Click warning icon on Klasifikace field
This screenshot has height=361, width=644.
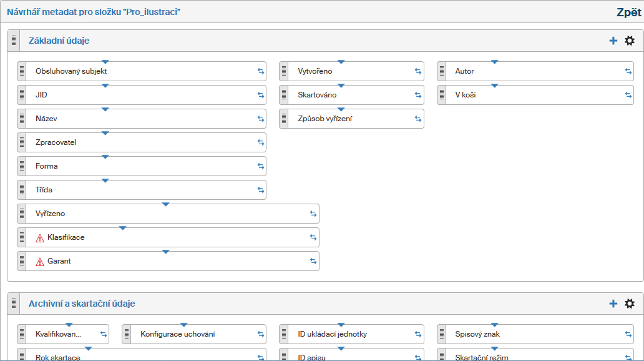(40, 238)
